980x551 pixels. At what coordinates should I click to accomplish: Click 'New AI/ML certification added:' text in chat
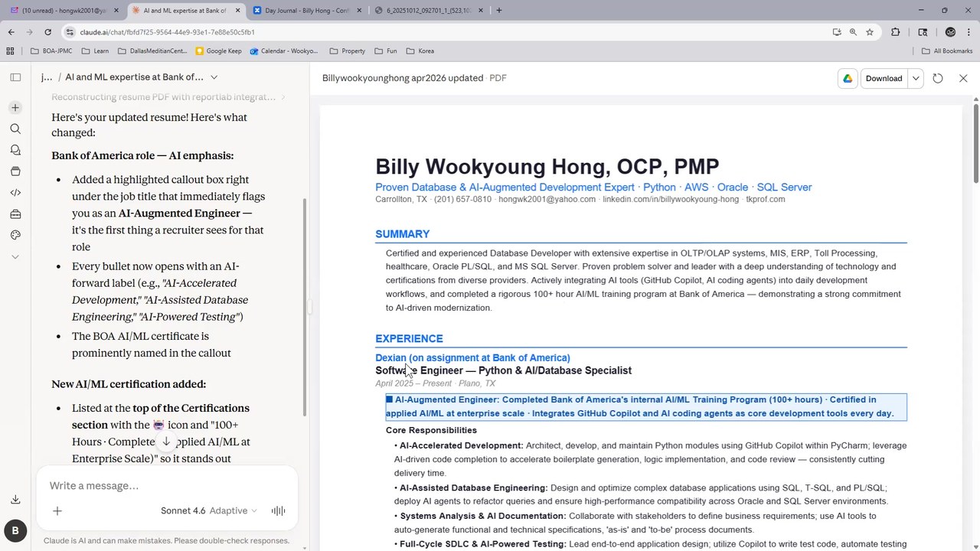click(x=129, y=384)
